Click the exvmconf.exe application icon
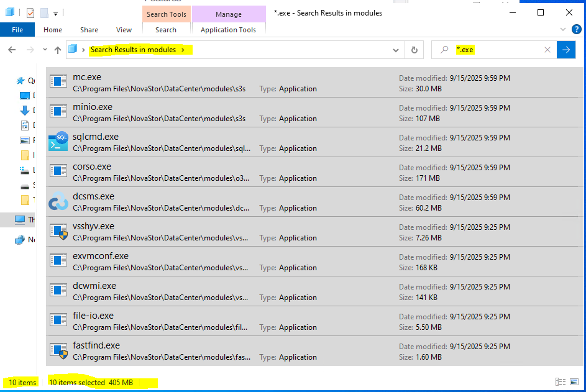The image size is (586, 392). point(58,260)
